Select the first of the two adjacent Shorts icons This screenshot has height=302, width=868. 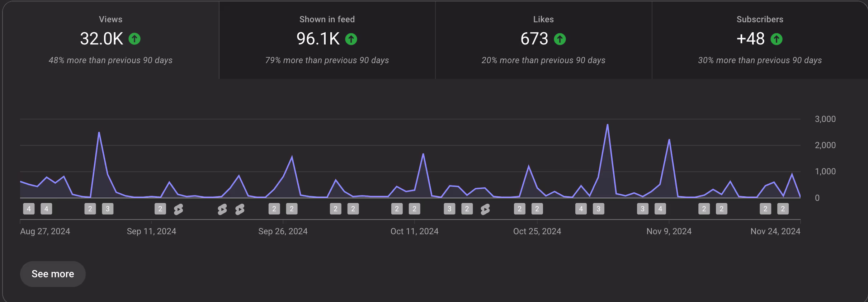[x=222, y=209]
